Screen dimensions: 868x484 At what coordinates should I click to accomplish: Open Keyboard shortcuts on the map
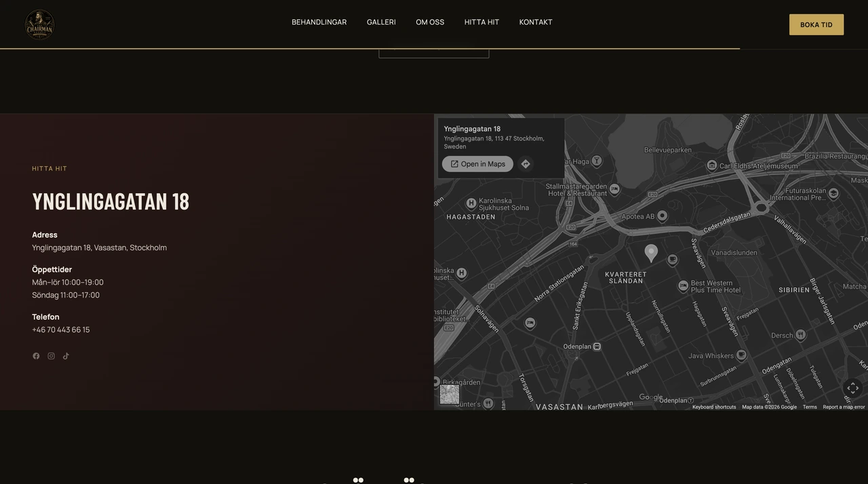click(714, 407)
